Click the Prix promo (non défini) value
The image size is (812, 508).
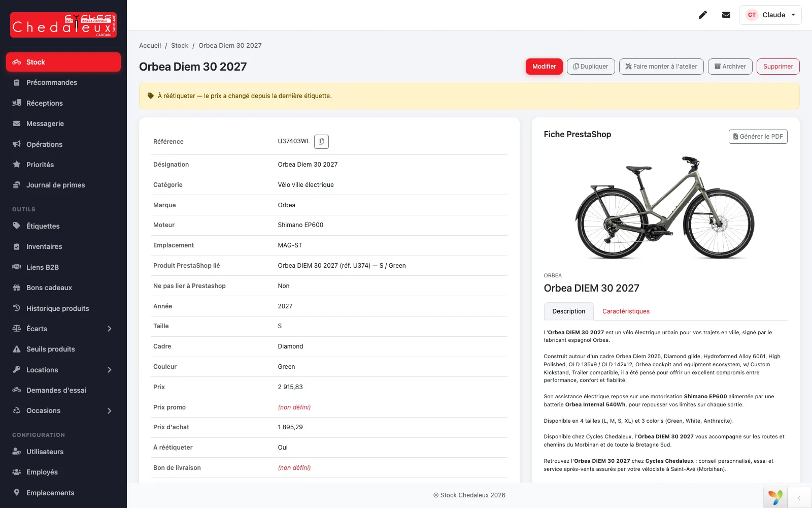click(x=294, y=407)
